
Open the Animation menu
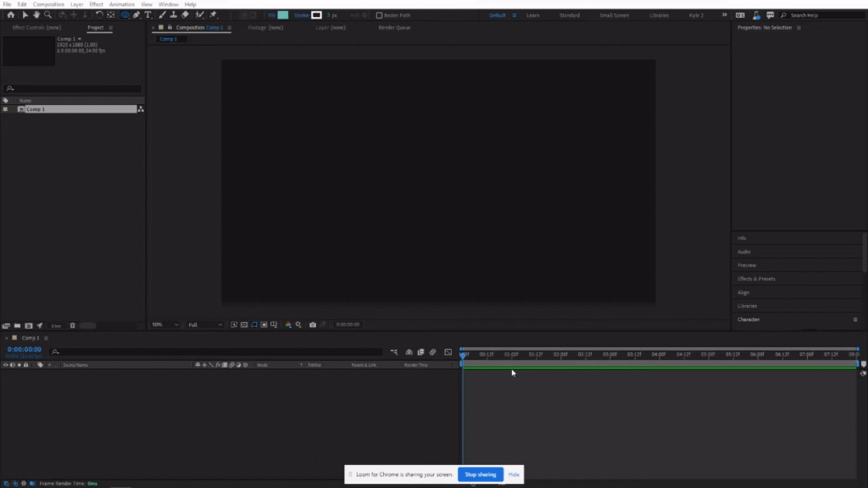tap(122, 4)
